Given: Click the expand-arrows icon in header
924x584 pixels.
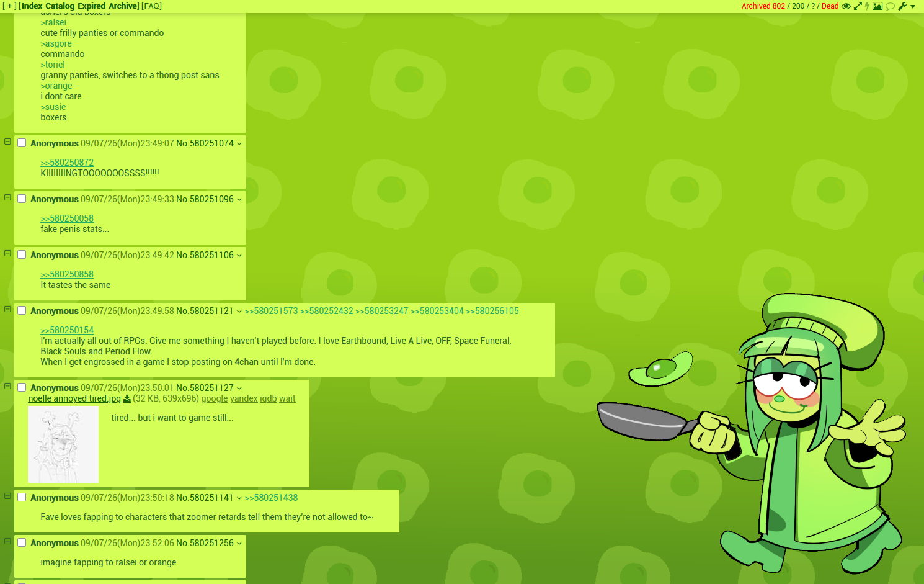Looking at the screenshot, I should (x=858, y=6).
